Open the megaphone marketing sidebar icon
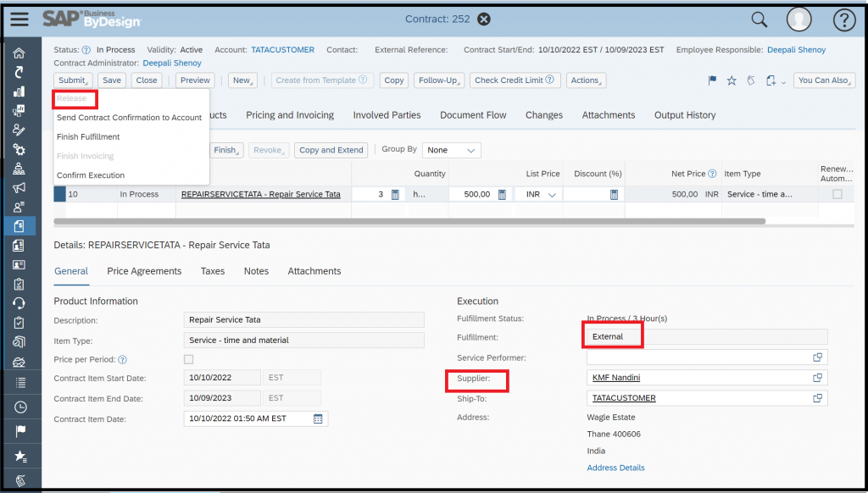 point(19,187)
